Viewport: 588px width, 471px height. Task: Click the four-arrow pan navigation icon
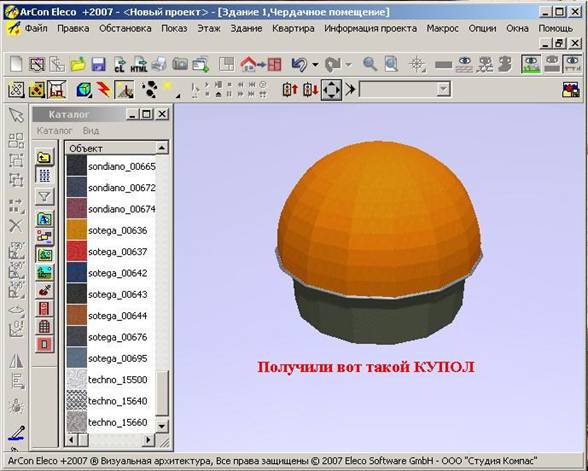(331, 90)
